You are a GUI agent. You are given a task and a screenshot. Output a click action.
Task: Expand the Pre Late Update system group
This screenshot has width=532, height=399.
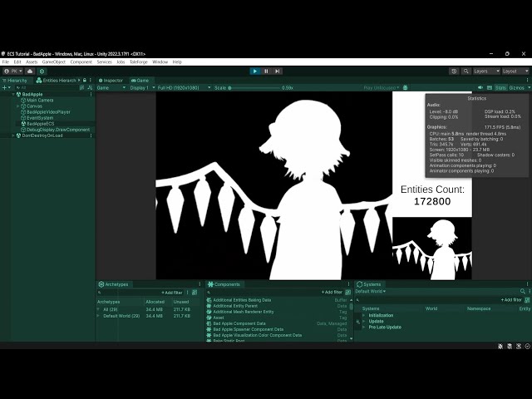364,328
